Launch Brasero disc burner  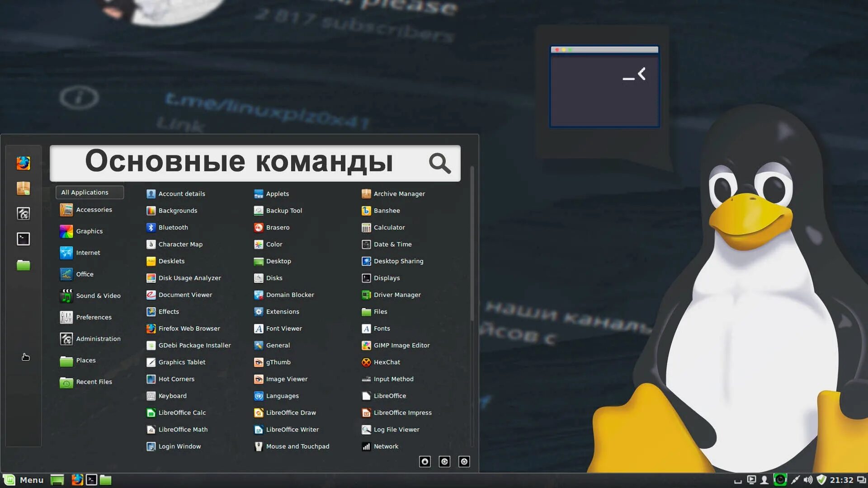pos(278,227)
